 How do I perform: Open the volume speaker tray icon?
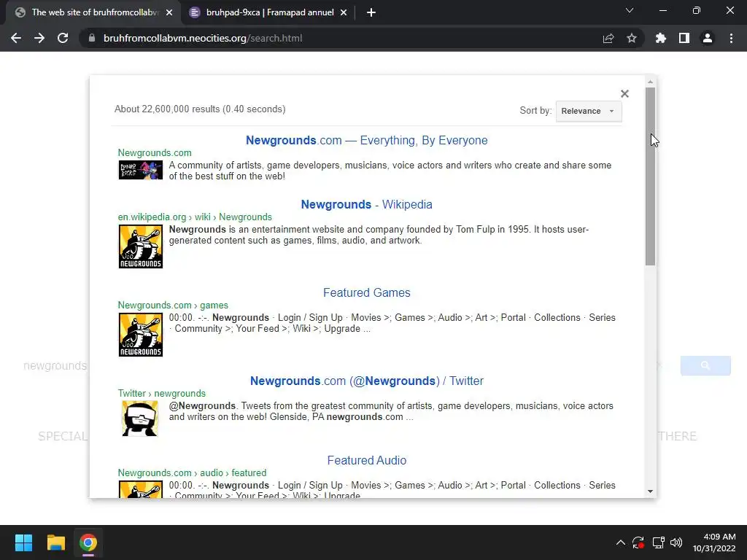pyautogui.click(x=676, y=542)
